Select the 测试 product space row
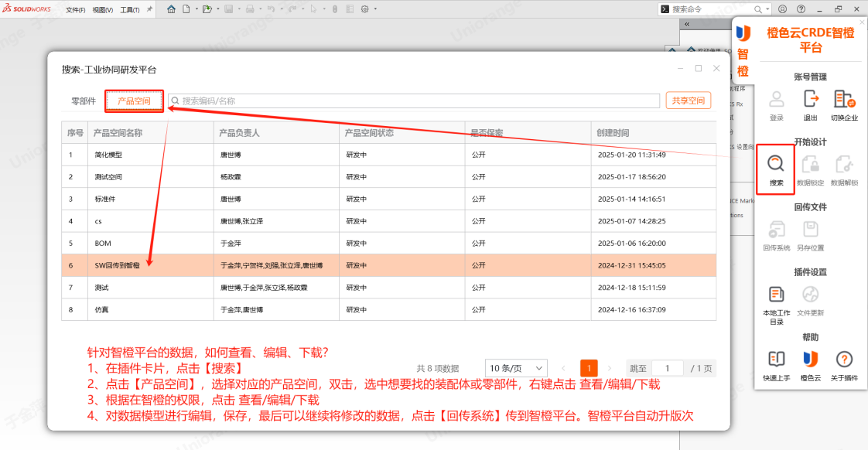868x450 pixels. pyautogui.click(x=388, y=288)
